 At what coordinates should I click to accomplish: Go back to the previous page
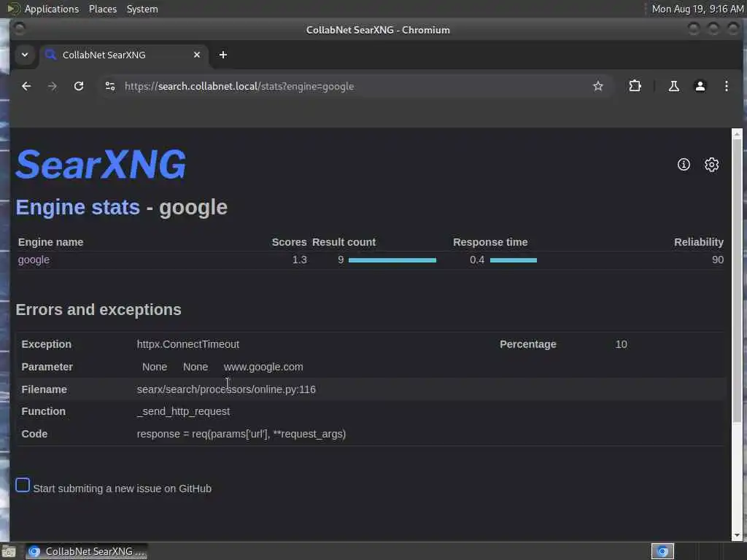(x=26, y=86)
